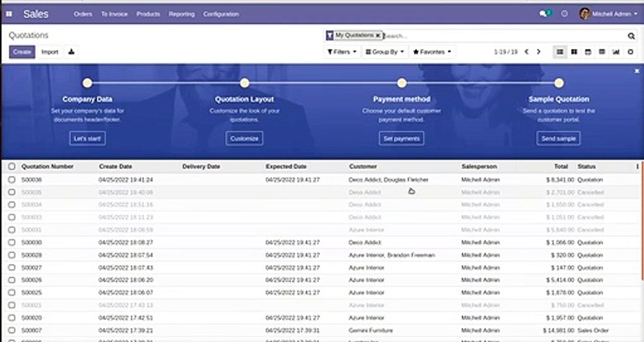Click the Customize button
This screenshot has width=644, height=342.
[x=244, y=139]
